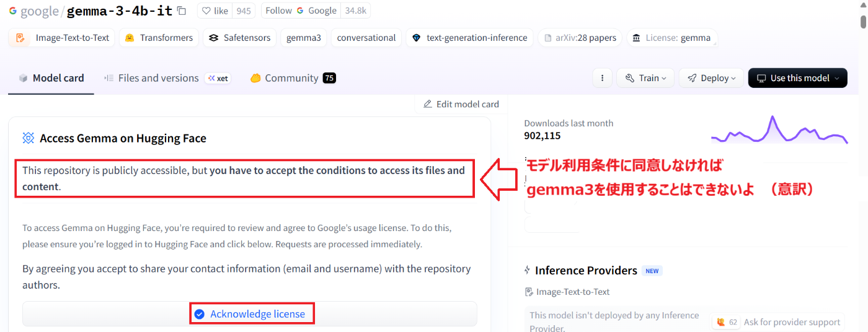The height and width of the screenshot is (332, 868).
Task: Select the Safetensors tag
Action: (239, 38)
